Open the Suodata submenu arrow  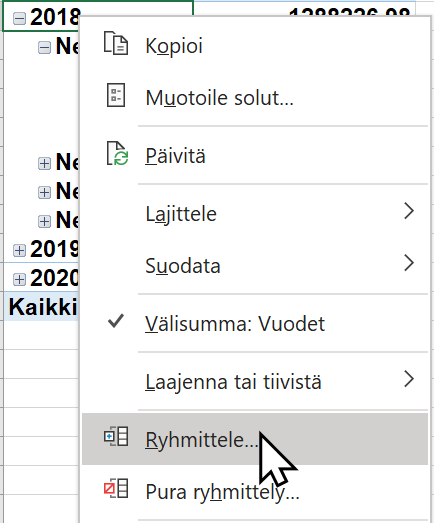(x=409, y=263)
